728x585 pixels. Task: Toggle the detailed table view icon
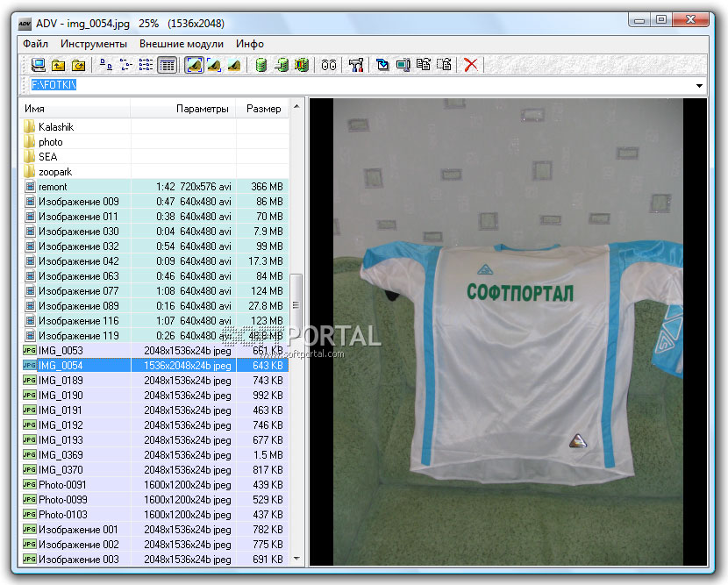(167, 65)
